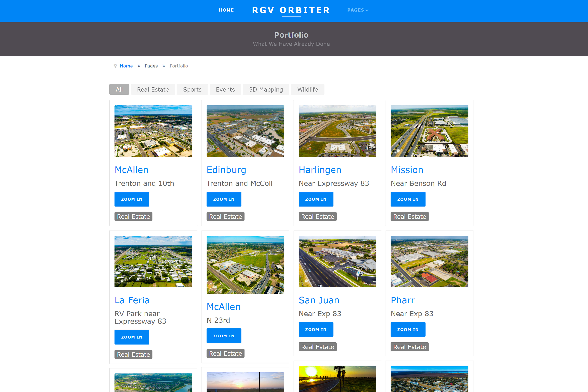Click the Pages breadcrumb link
This screenshot has height=392, width=588.
(151, 66)
